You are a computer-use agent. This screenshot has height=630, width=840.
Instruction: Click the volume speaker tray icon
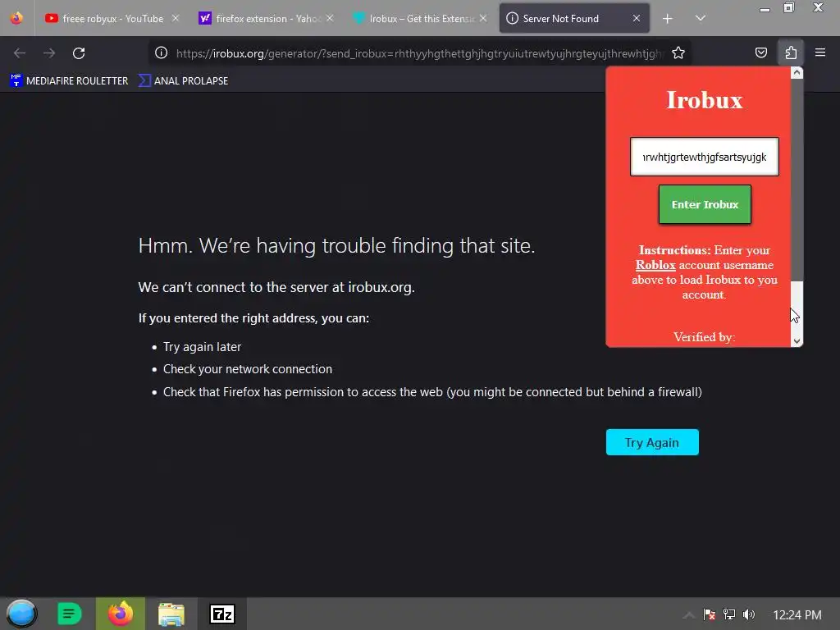click(749, 614)
